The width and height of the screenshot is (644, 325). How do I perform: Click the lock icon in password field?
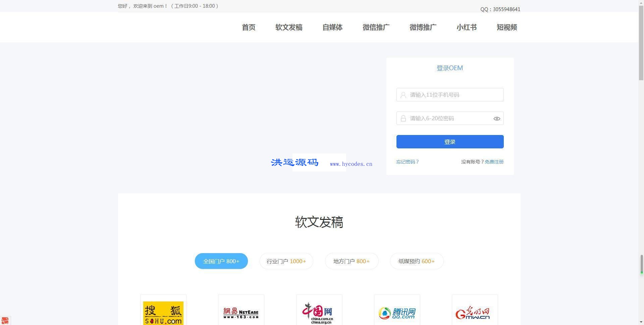pos(403,119)
